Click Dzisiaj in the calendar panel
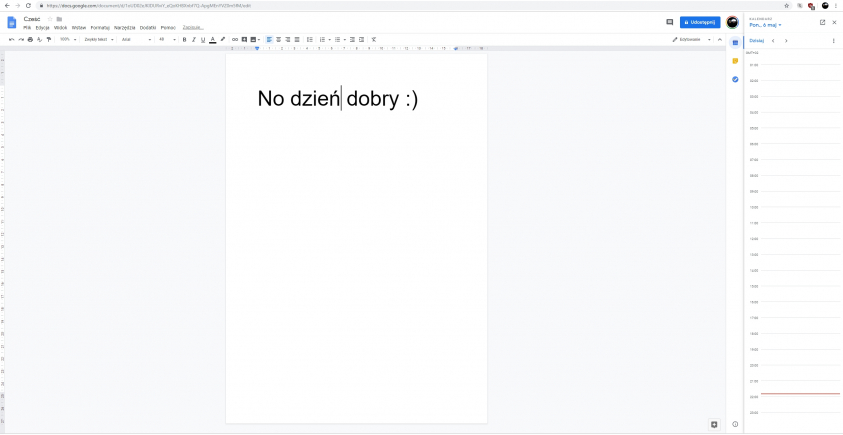The width and height of the screenshot is (843, 435). 756,40
